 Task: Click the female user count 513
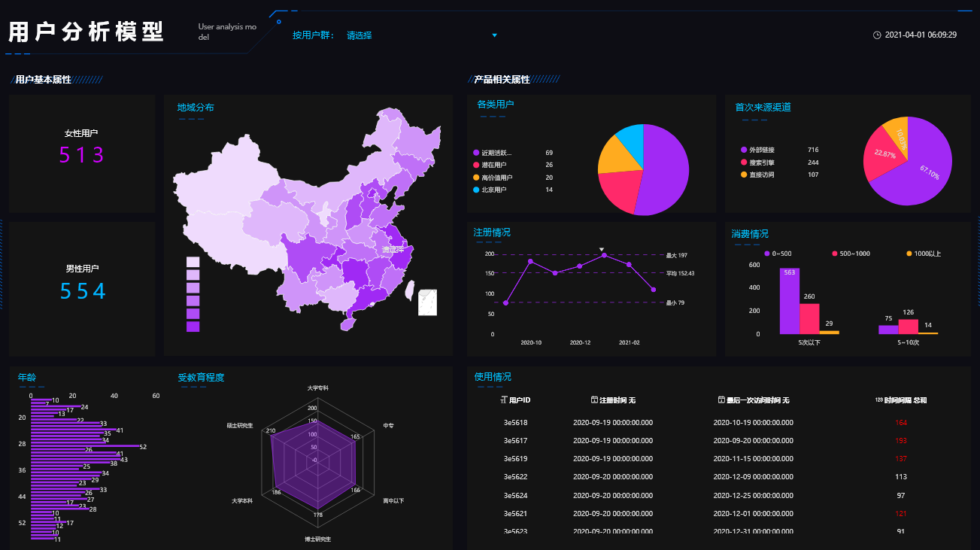tap(81, 155)
